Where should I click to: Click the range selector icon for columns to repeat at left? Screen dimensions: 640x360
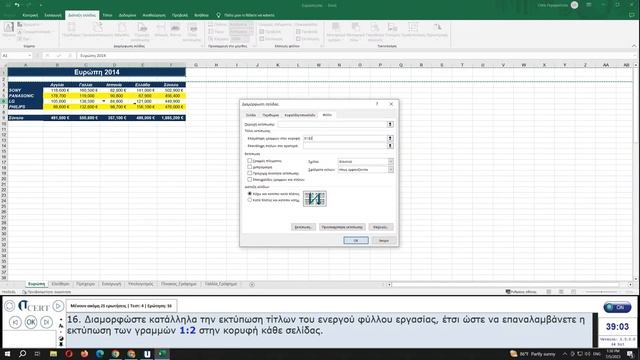click(x=390, y=146)
